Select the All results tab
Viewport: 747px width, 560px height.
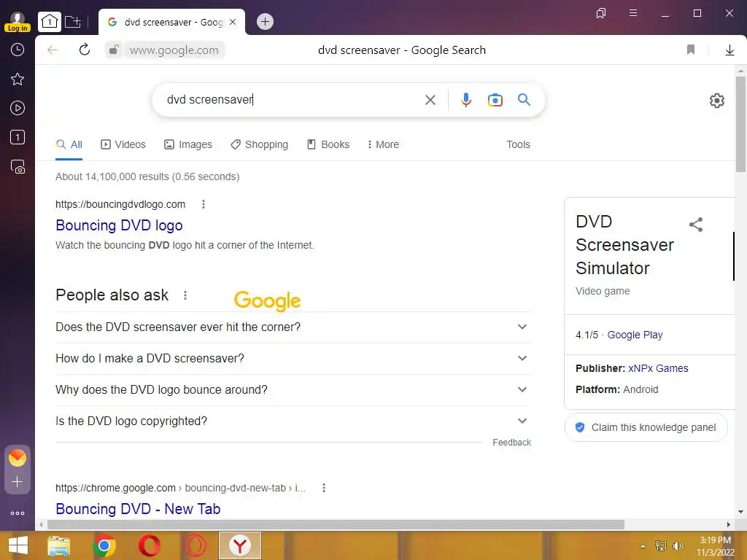click(x=69, y=144)
